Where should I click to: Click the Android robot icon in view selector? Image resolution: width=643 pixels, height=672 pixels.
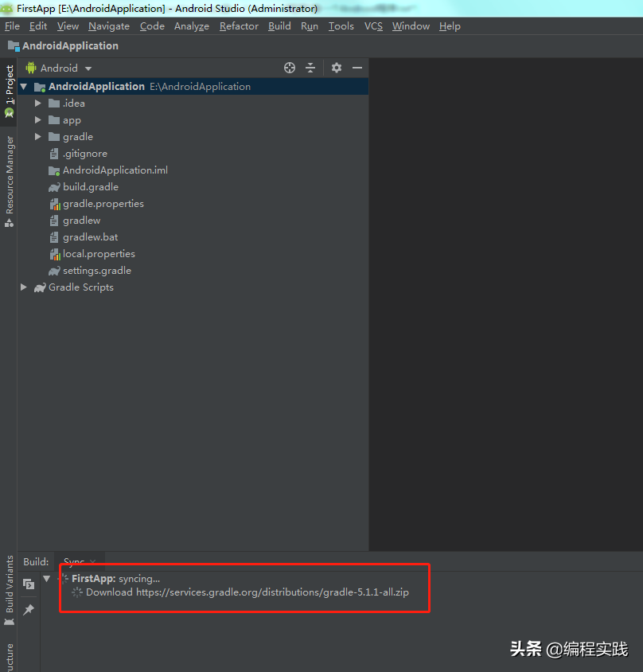pyautogui.click(x=31, y=68)
